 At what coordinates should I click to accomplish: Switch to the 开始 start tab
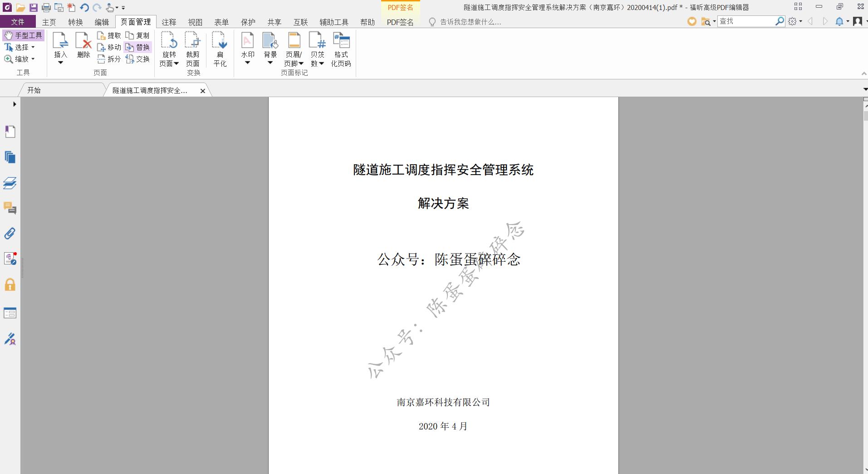pyautogui.click(x=34, y=90)
